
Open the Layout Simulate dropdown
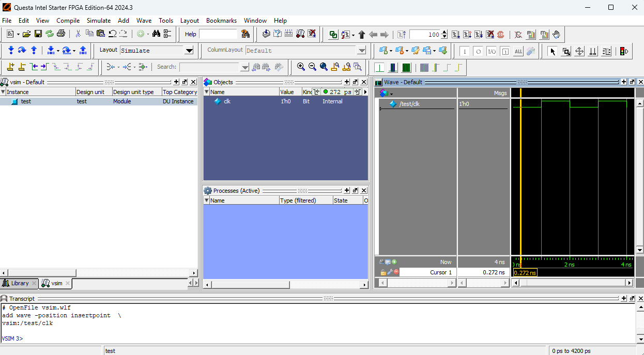pos(189,51)
